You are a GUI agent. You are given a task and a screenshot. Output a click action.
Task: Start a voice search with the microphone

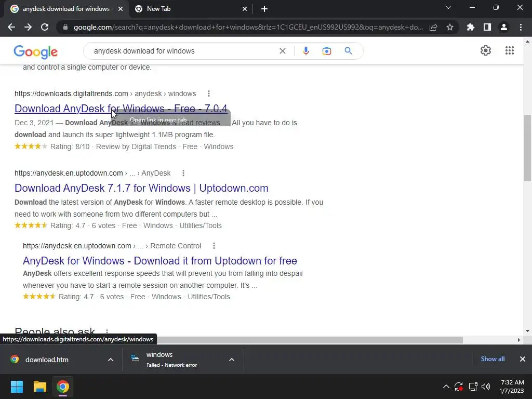click(305, 51)
